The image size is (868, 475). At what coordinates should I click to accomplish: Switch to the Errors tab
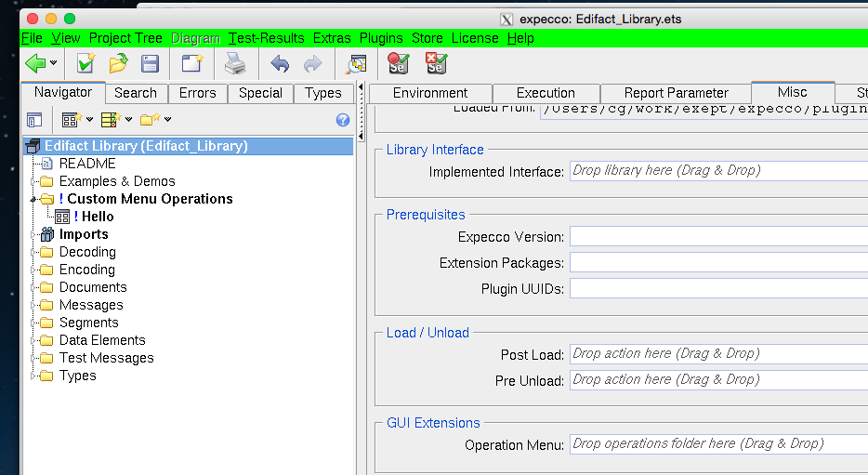click(x=197, y=93)
